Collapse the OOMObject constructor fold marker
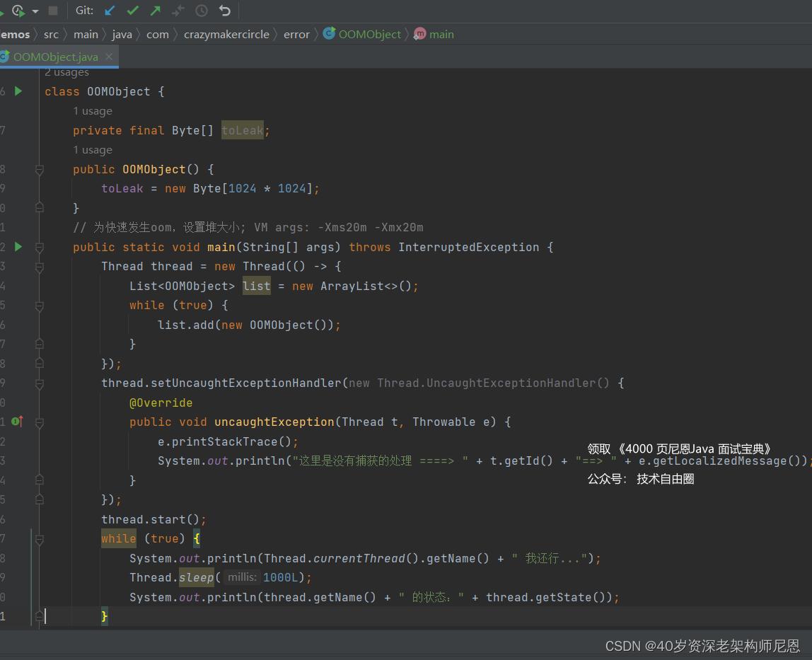This screenshot has width=812, height=660. point(40,170)
